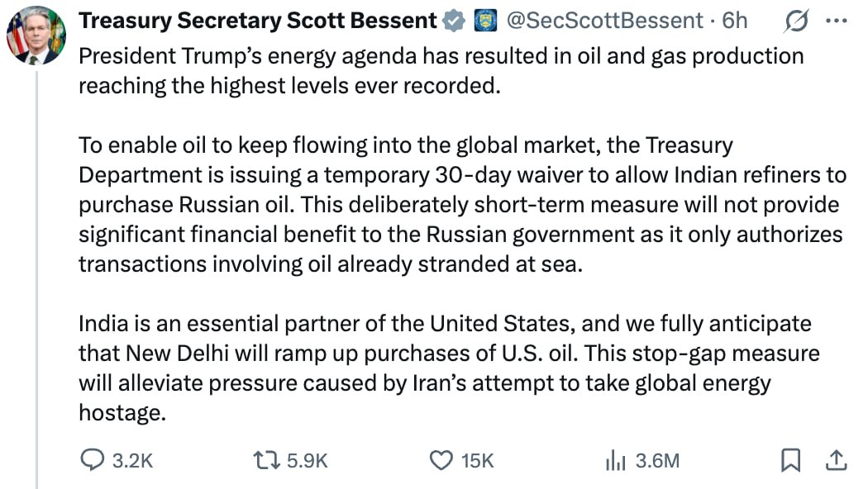The image size is (868, 489).
Task: Click the 6h timestamp
Action: point(734,21)
